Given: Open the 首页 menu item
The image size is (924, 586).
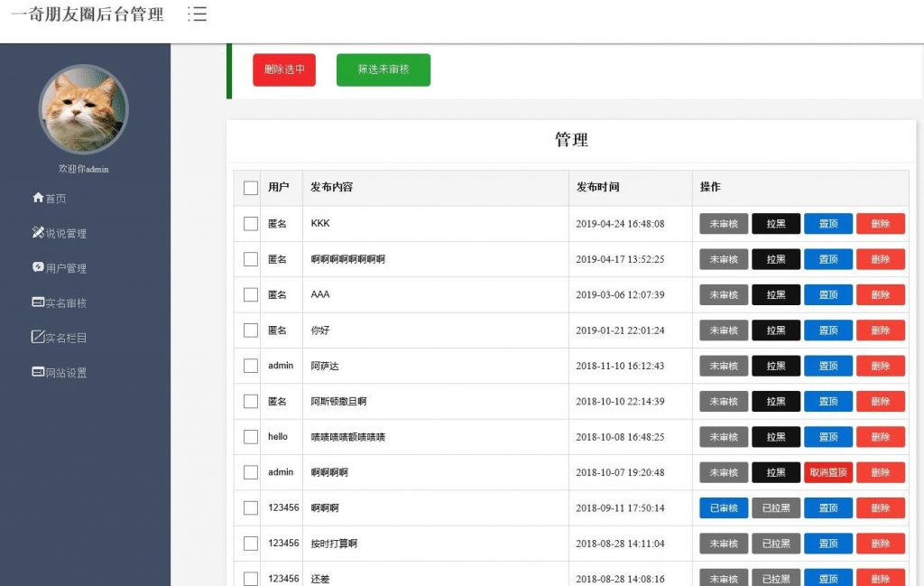Looking at the screenshot, I should (50, 198).
